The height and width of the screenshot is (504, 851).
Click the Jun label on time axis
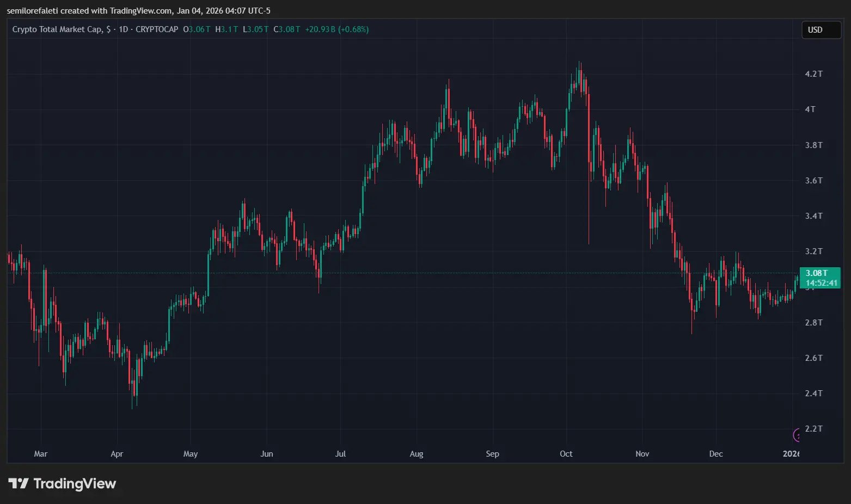[267, 454]
